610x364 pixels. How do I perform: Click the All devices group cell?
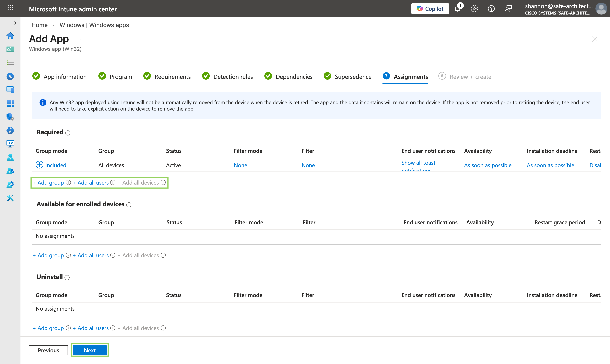click(111, 165)
